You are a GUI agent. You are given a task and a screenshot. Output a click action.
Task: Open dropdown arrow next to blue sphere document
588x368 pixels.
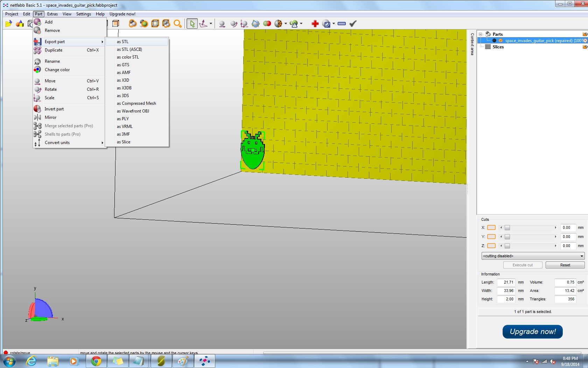[x=334, y=23]
